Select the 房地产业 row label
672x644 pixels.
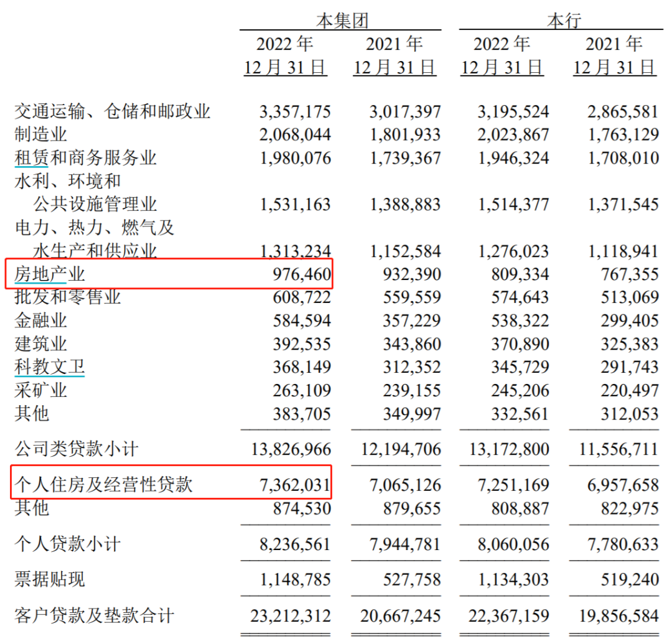tap(50, 274)
